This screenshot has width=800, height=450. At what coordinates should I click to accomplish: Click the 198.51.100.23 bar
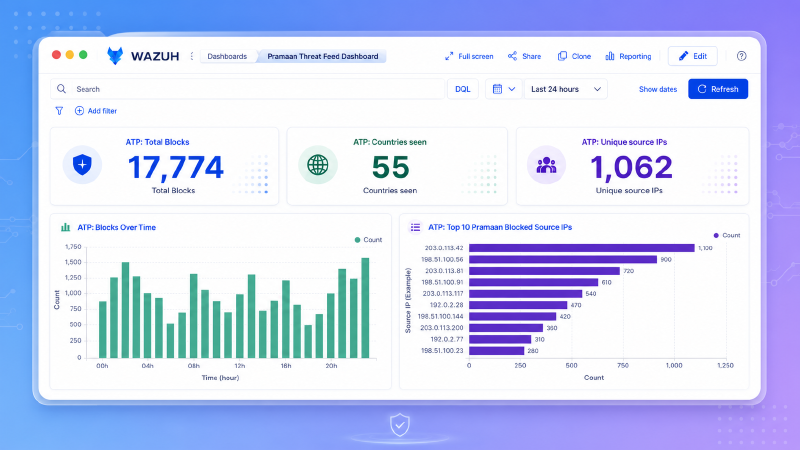pyautogui.click(x=496, y=351)
